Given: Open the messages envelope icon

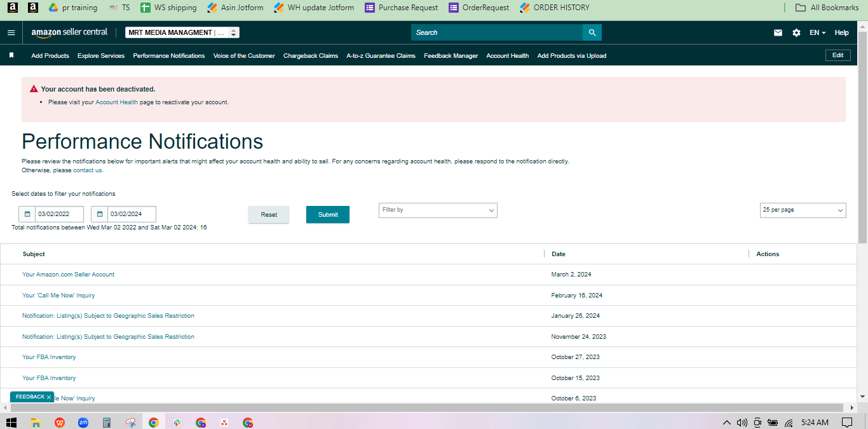Looking at the screenshot, I should coord(778,32).
